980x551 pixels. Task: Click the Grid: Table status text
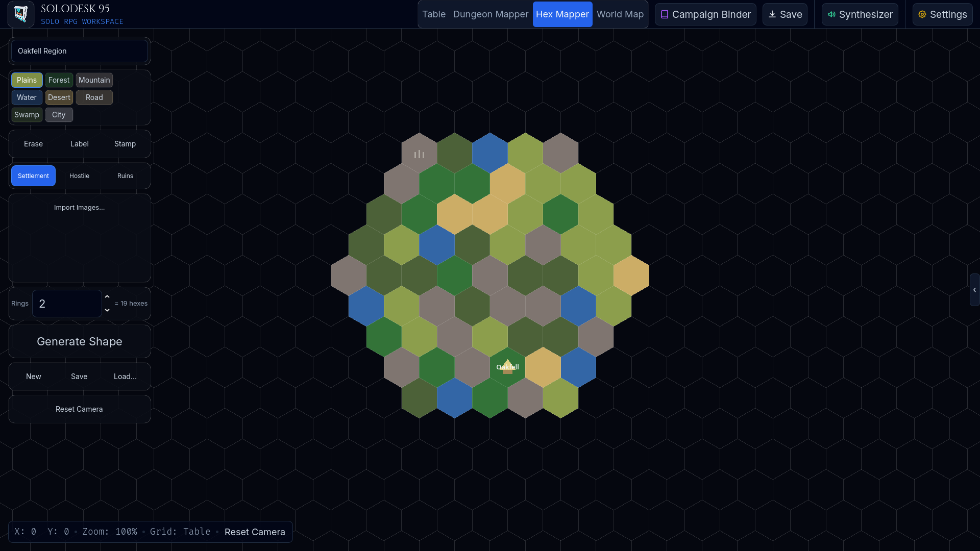tap(180, 532)
